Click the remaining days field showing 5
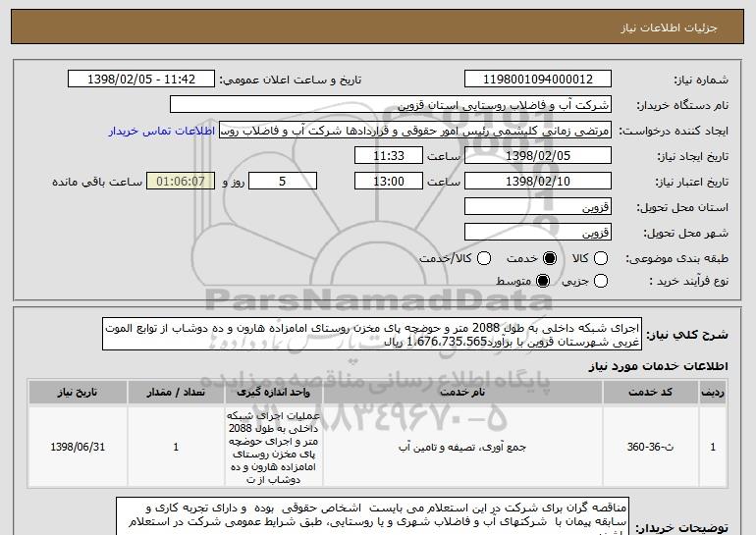Screen dimensions: 756x535 click(x=283, y=182)
